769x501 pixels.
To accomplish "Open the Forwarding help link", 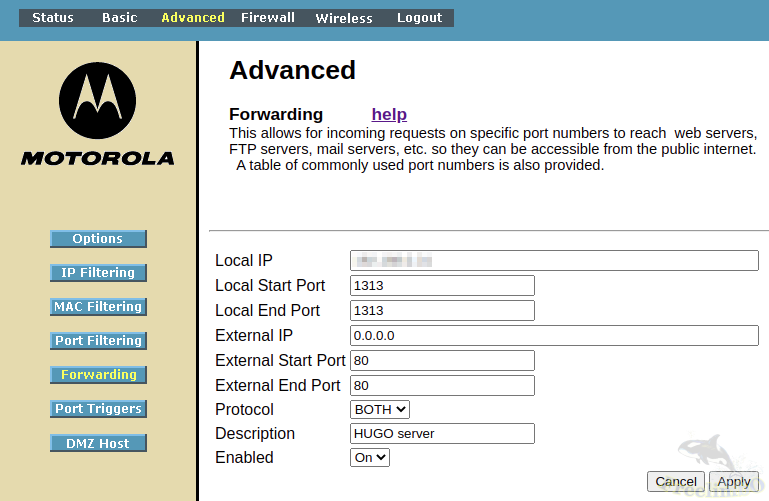I will pyautogui.click(x=389, y=114).
